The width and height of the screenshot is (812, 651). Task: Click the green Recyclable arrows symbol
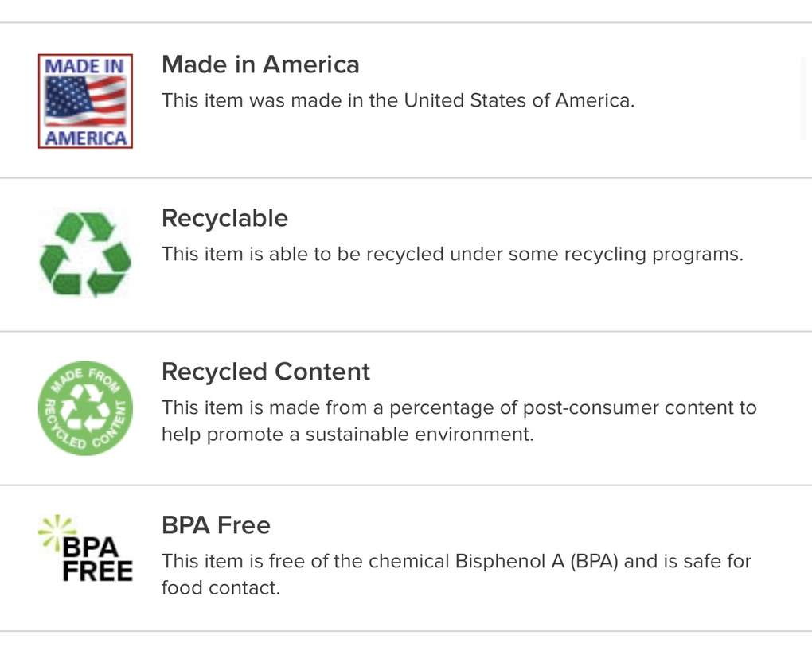click(85, 255)
